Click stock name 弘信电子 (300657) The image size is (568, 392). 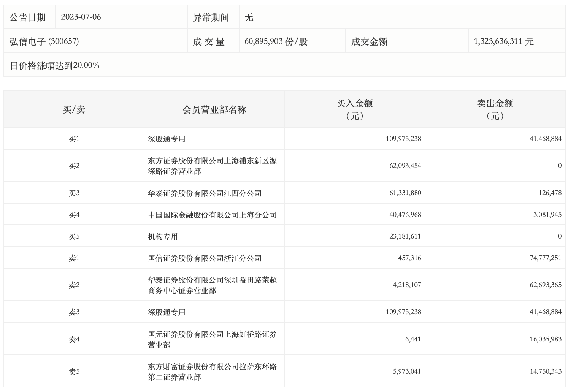[44, 41]
